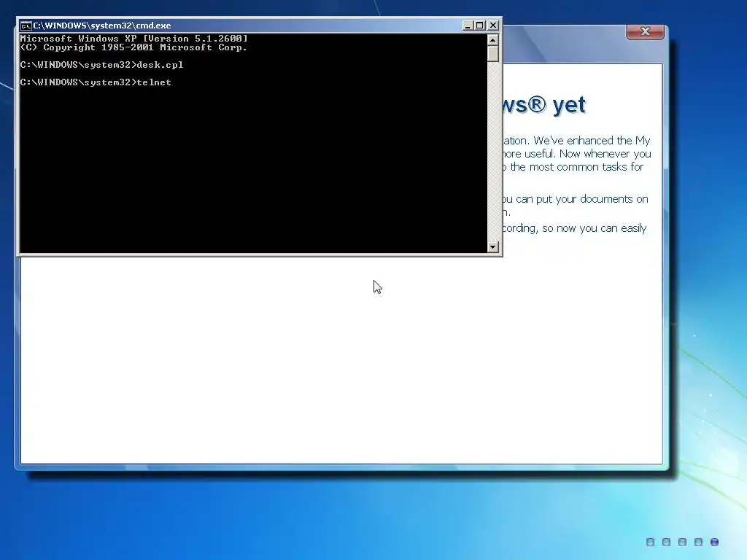Image resolution: width=747 pixels, height=560 pixels.
Task: Click the 'ws® yet' heading in background window
Action: (x=544, y=105)
